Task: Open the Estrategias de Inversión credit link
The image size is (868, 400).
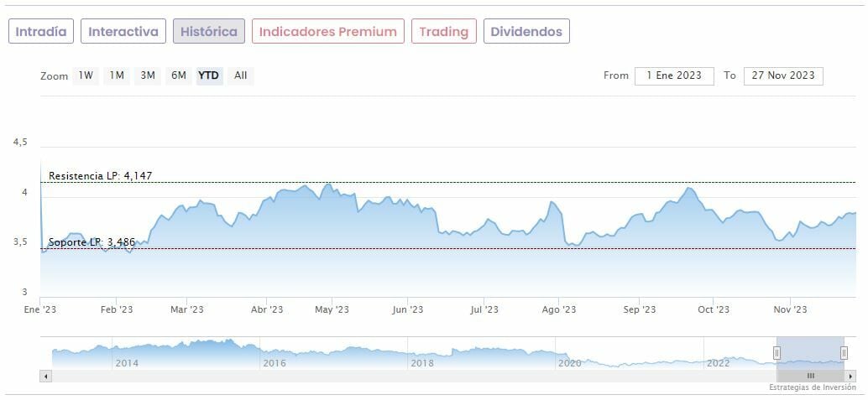Action: 812,387
